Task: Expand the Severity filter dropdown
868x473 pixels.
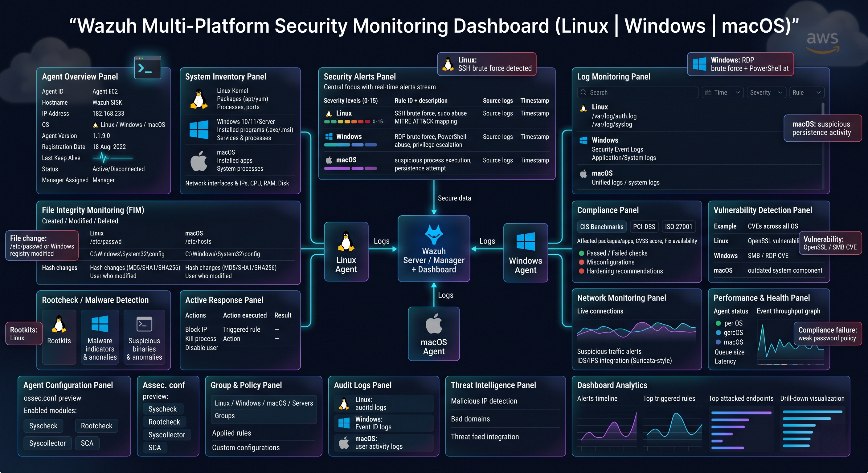Action: 766,92
